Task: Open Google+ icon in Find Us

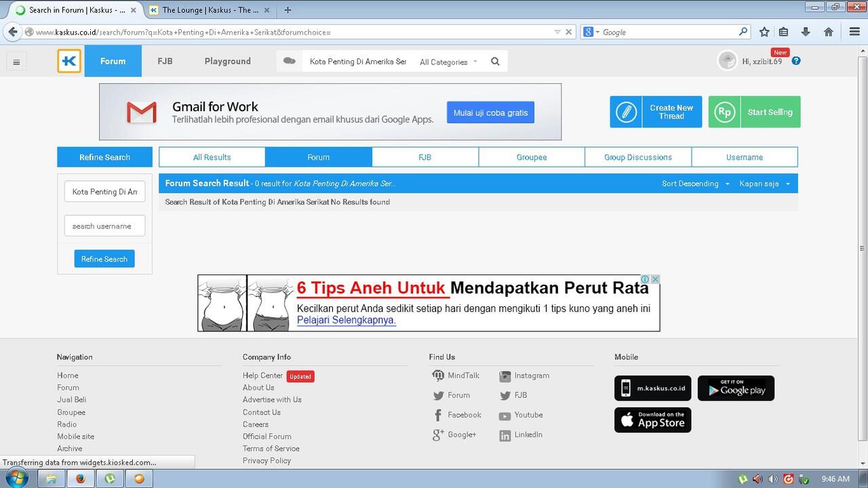Action: pyautogui.click(x=438, y=435)
